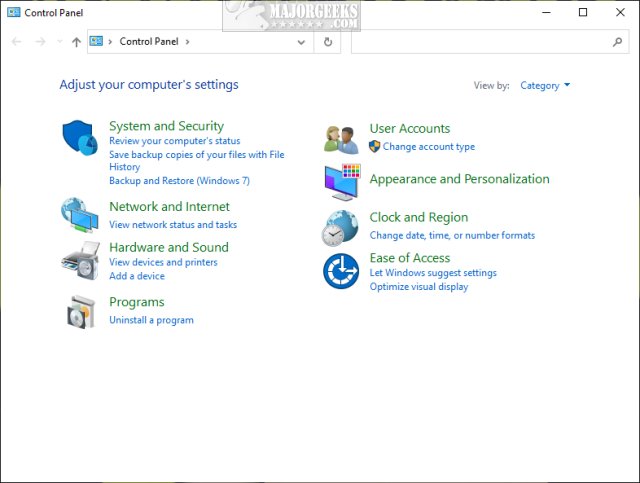
Task: Open Network and Internet heading link
Action: coord(169,207)
